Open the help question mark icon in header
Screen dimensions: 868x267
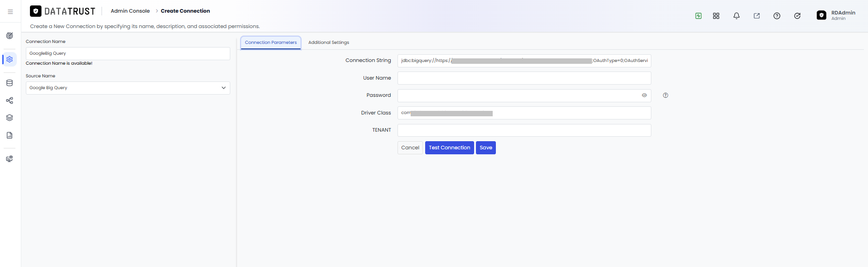[777, 16]
